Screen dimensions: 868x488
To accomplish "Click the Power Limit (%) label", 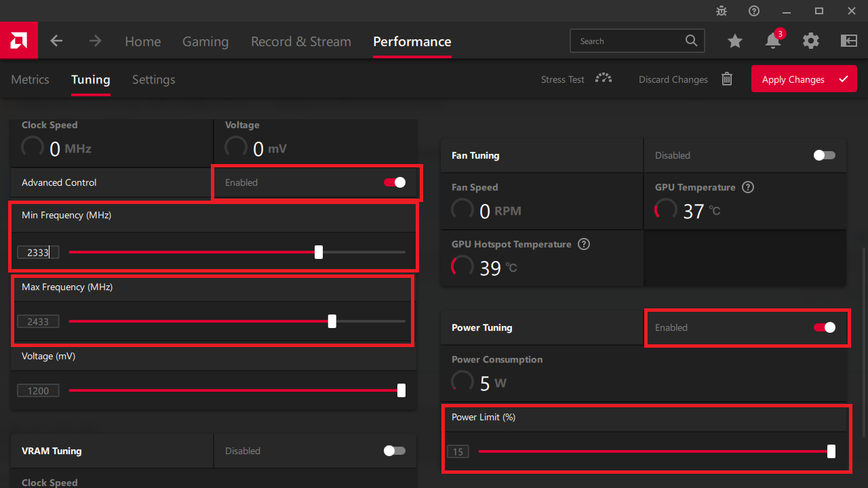I will (484, 417).
